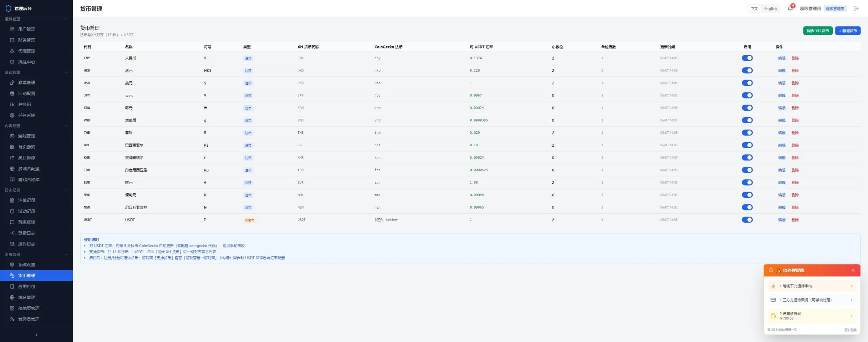
Task: Select 落地页管理 in the sidebar
Action: click(36, 308)
